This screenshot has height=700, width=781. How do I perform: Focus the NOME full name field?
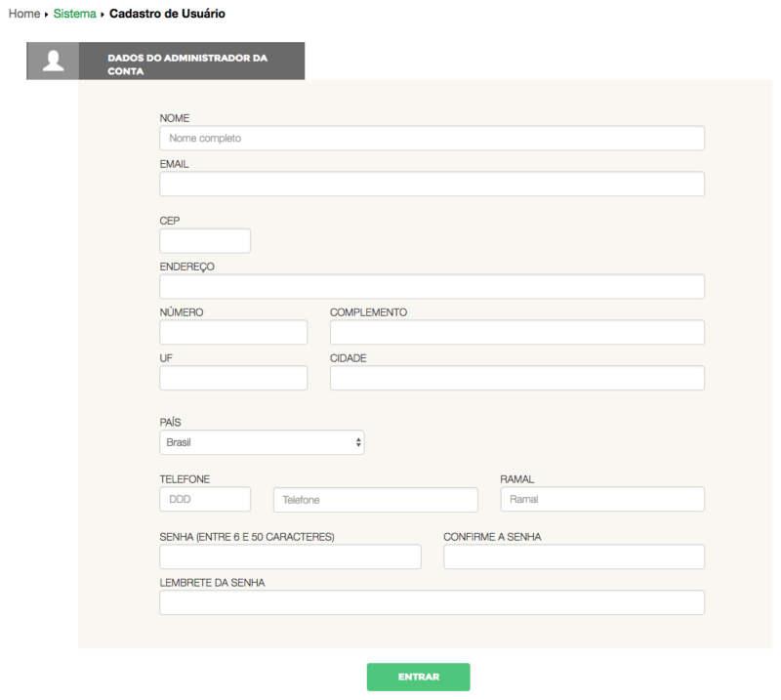[432, 138]
